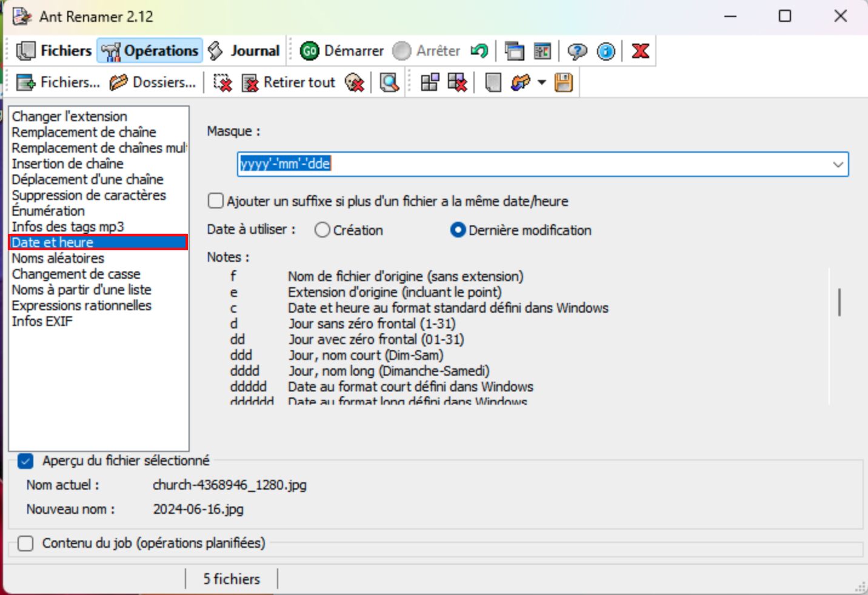Click the magnifier file preview icon
The width and height of the screenshot is (868, 595).
point(389,82)
